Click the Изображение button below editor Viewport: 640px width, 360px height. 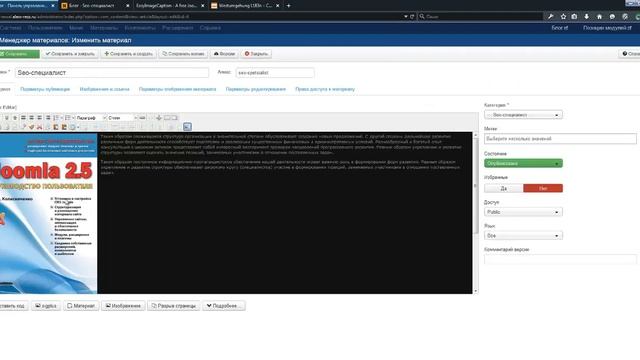pos(123,306)
